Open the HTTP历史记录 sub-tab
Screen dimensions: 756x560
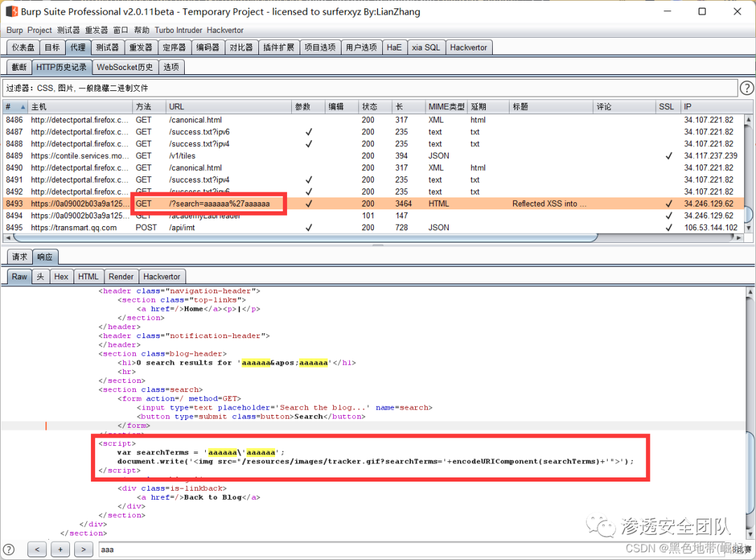pyautogui.click(x=62, y=67)
